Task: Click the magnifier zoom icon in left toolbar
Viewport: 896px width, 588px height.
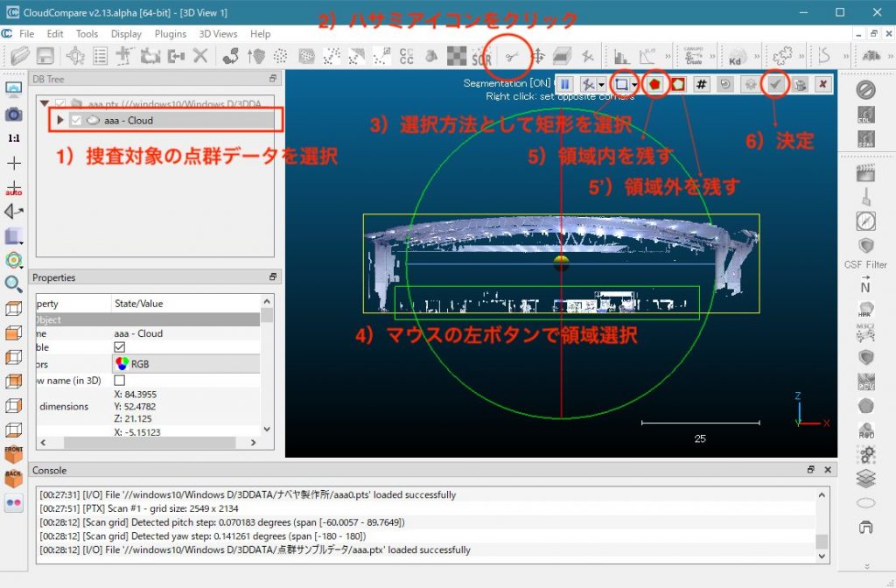Action: (13, 283)
